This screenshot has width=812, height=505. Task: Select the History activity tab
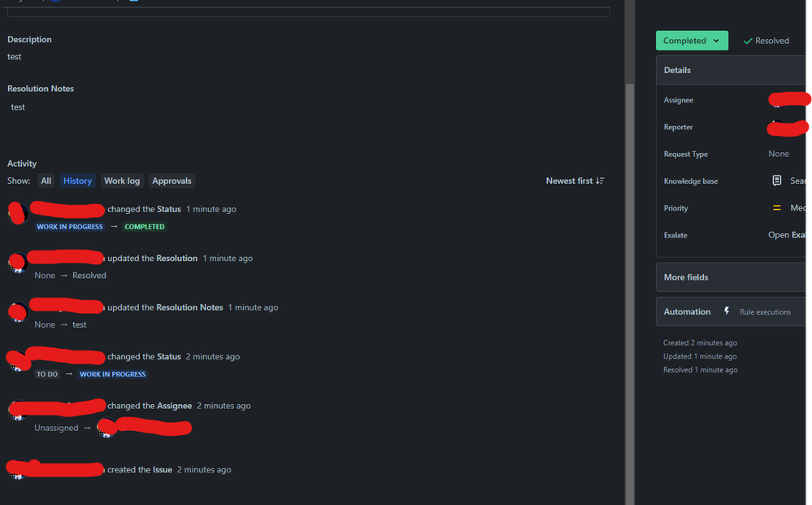pyautogui.click(x=77, y=181)
